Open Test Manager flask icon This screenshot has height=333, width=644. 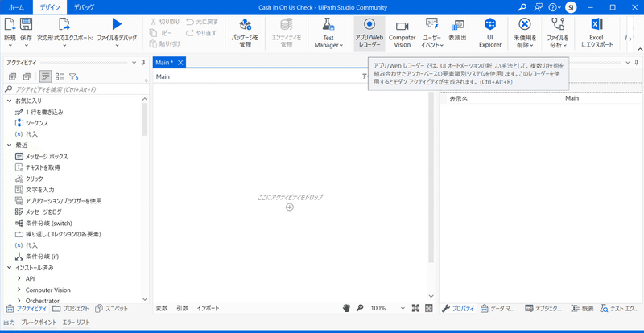[x=328, y=25]
